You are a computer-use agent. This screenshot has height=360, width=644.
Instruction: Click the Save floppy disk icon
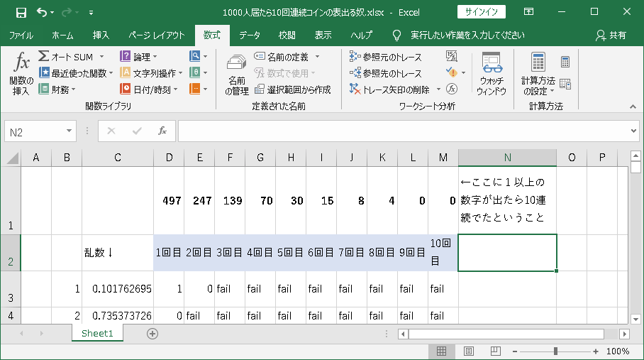[21, 12]
